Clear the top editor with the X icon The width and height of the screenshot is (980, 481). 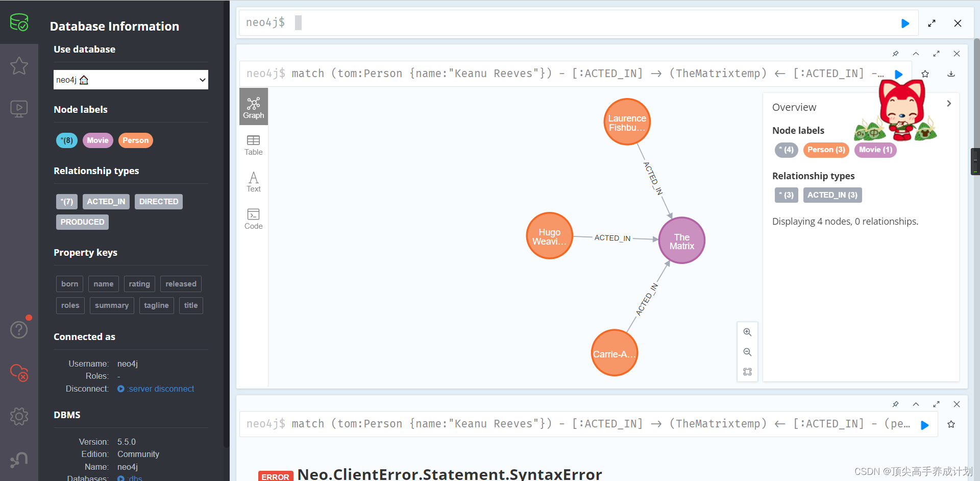coord(958,23)
